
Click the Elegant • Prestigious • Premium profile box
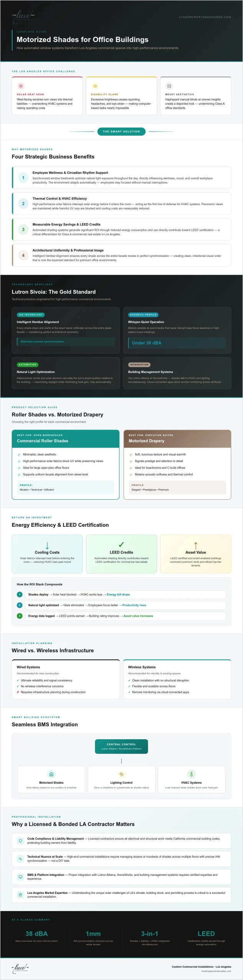point(177,487)
